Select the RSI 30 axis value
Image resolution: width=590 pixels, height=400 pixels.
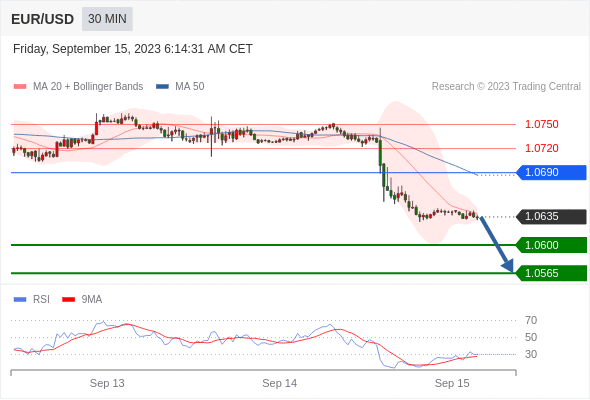531,354
